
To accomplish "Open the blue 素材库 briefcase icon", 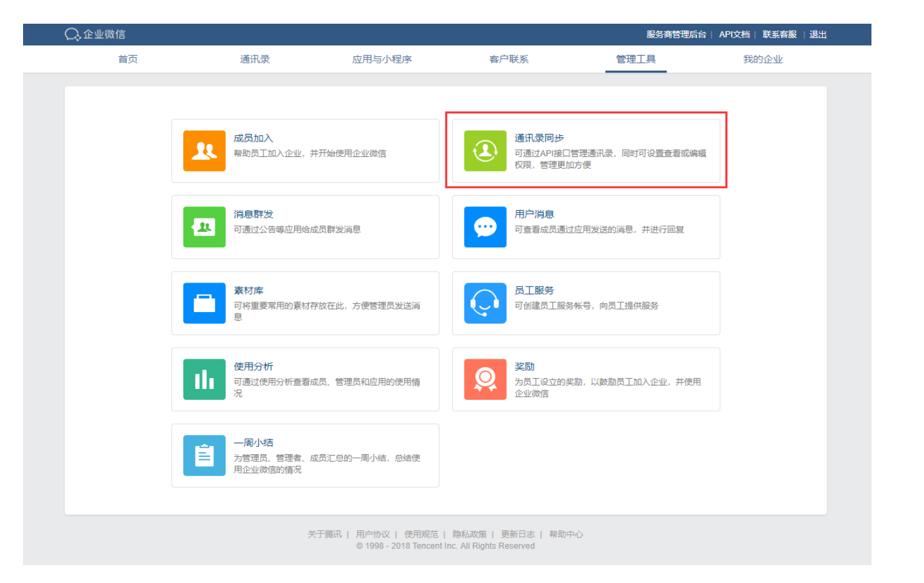I will 204,303.
